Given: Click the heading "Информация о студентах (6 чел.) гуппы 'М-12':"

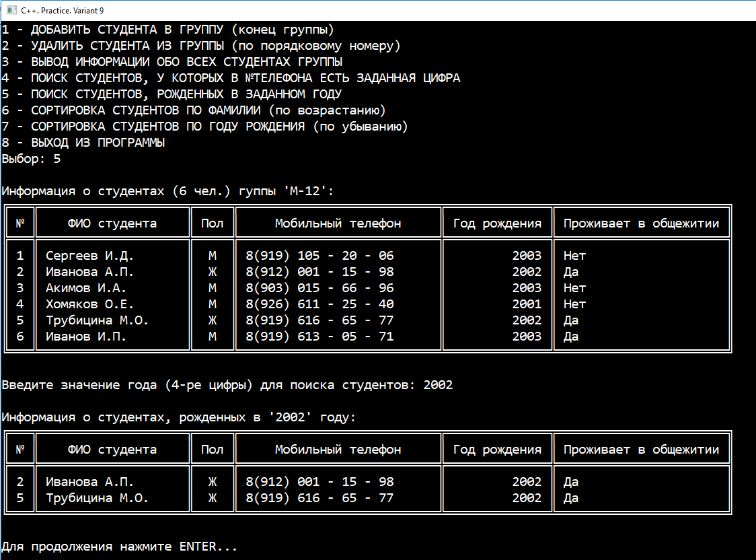Looking at the screenshot, I should (167, 191).
